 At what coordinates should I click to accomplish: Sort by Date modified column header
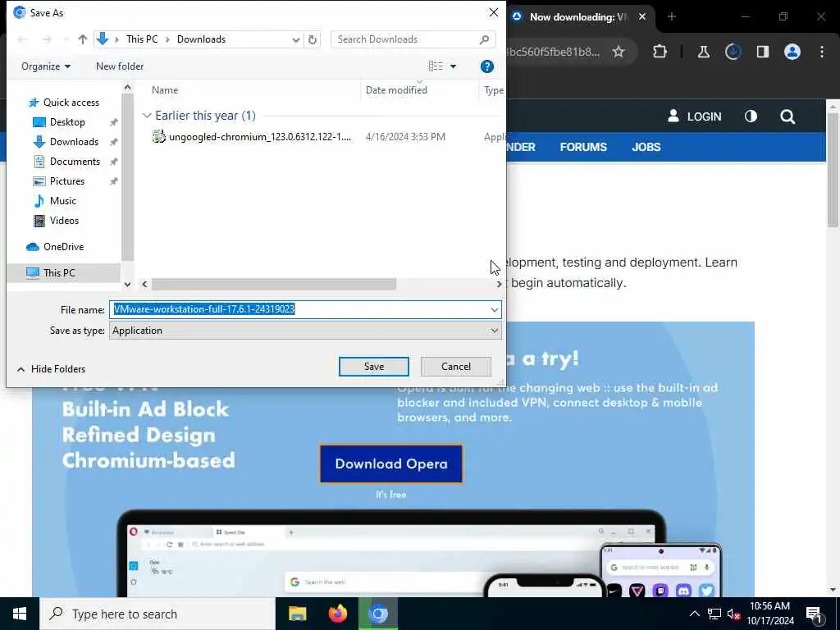click(396, 90)
